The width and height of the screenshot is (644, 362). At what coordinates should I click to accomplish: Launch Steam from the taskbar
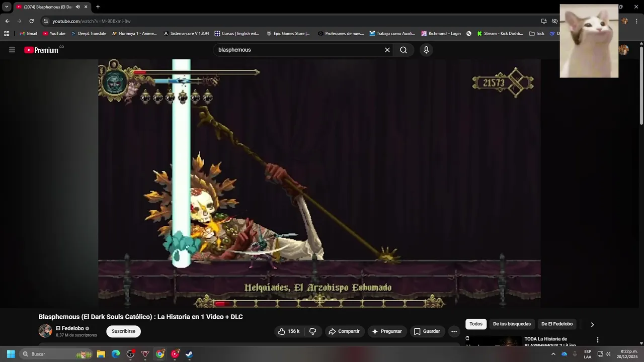tap(189, 354)
